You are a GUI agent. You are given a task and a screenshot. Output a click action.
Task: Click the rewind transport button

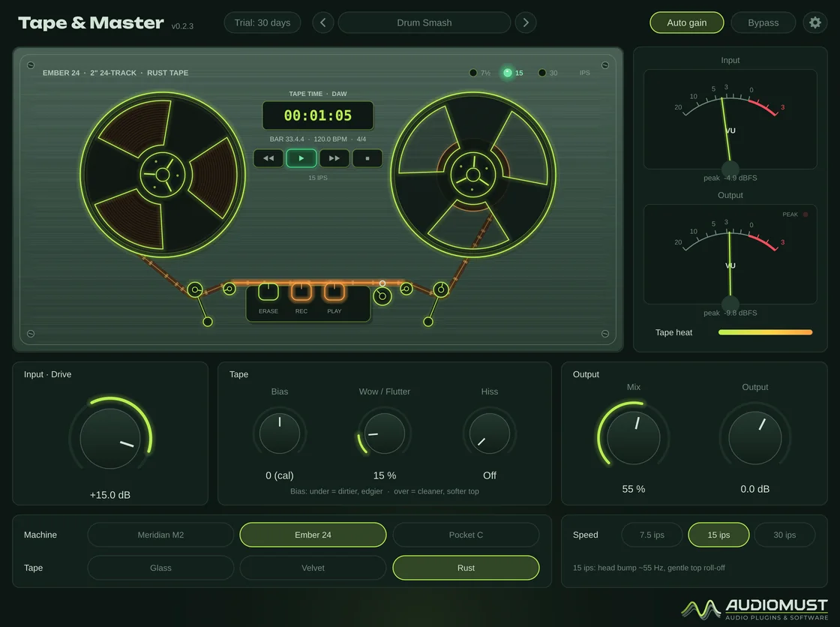tap(268, 158)
